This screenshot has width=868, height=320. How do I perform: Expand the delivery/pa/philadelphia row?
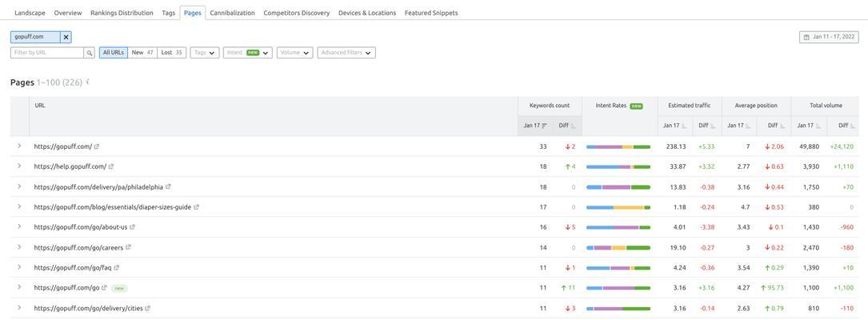click(x=19, y=186)
